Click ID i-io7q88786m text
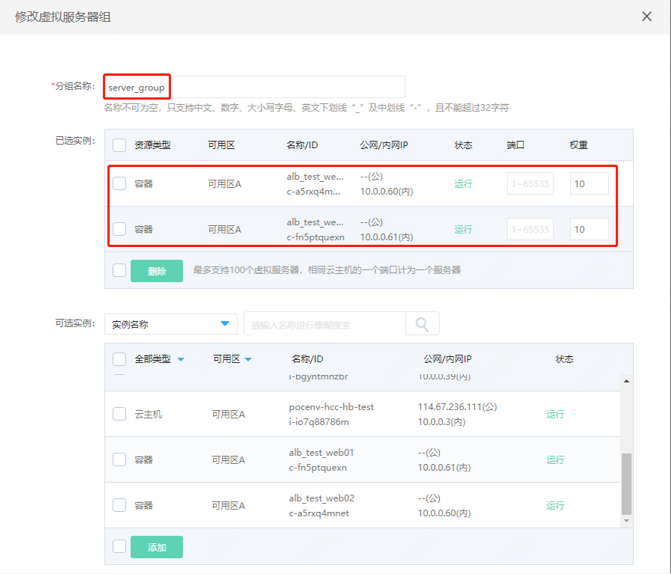Viewport: 671px width, 574px height. tap(319, 422)
